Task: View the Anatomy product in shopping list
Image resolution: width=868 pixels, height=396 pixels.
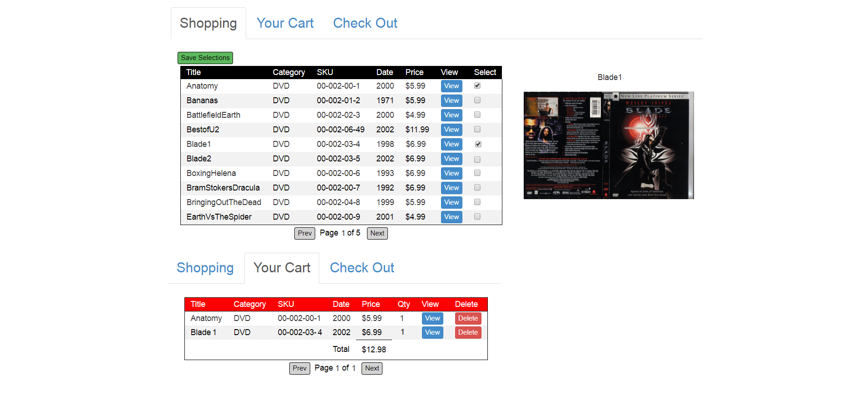Action: (x=451, y=86)
